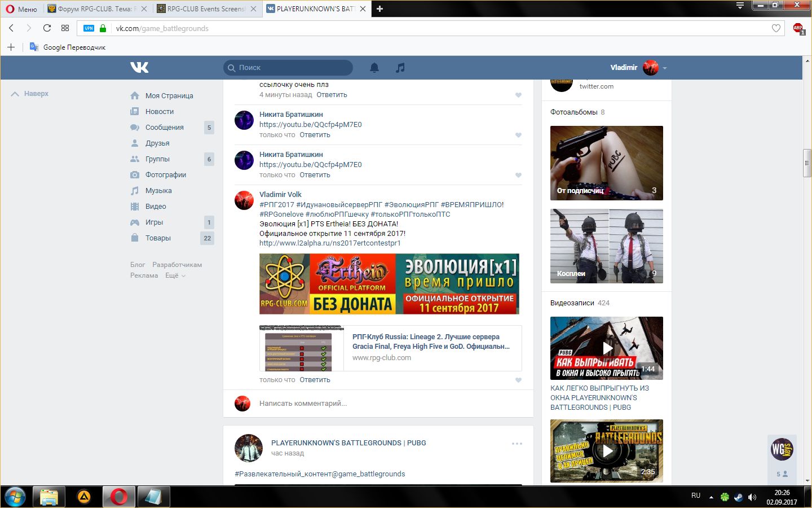Like the comment 'ссылочку очень плз'
The image size is (812, 508).
click(x=518, y=95)
